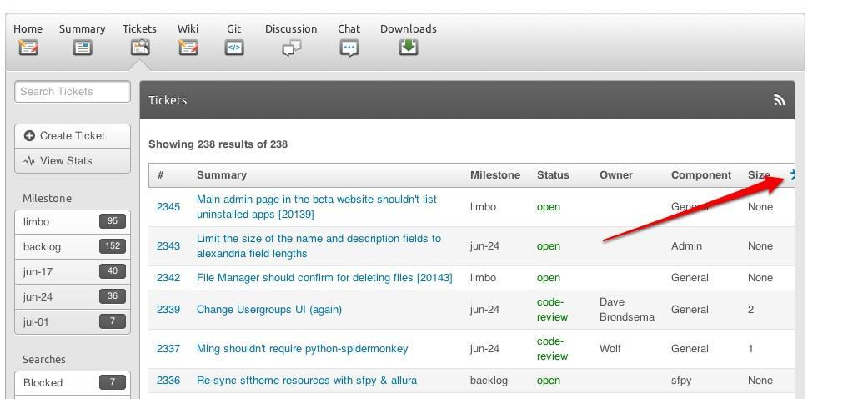The image size is (868, 399).
Task: Open ticket number 2345
Action: point(168,207)
